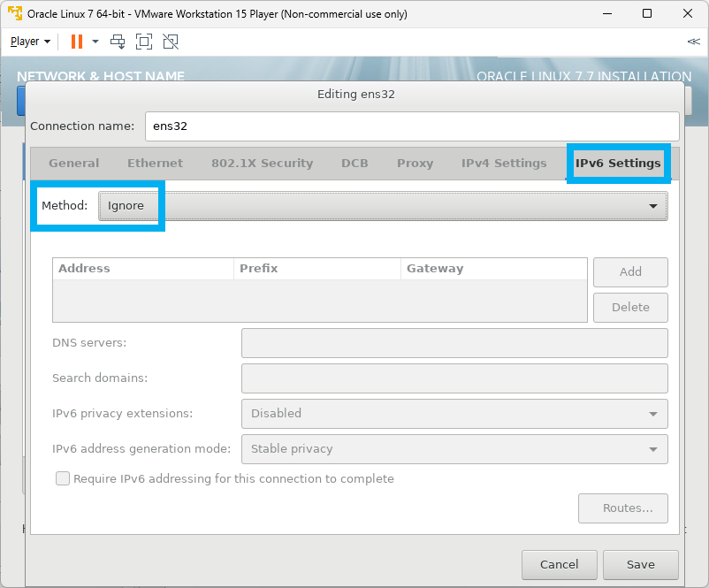The width and height of the screenshot is (709, 588).
Task: Save the ens32 connection settings
Action: tap(641, 564)
